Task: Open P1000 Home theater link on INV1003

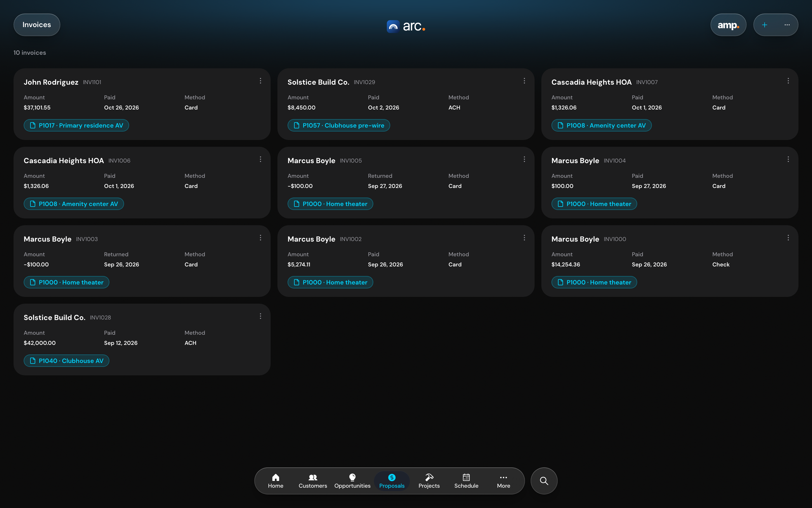Action: pyautogui.click(x=67, y=282)
